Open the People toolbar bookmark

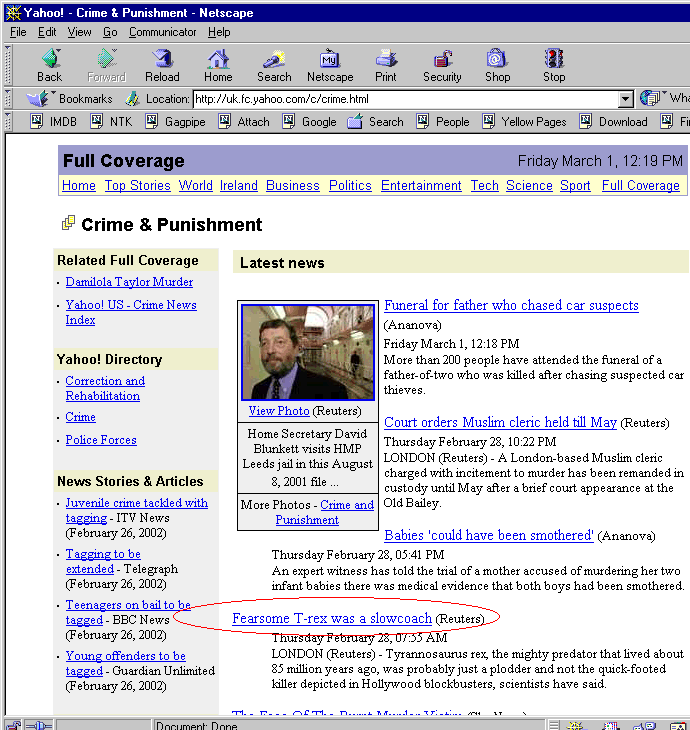(443, 122)
